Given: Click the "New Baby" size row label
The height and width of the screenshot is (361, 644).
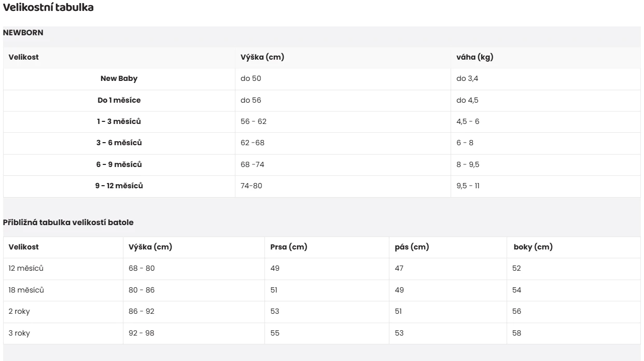Looking at the screenshot, I should coord(119,79).
